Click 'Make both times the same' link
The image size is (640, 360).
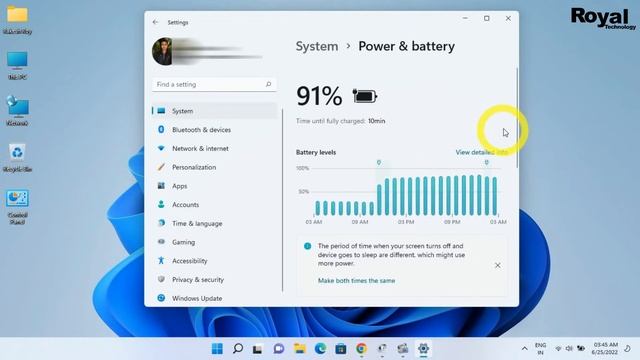click(x=356, y=281)
